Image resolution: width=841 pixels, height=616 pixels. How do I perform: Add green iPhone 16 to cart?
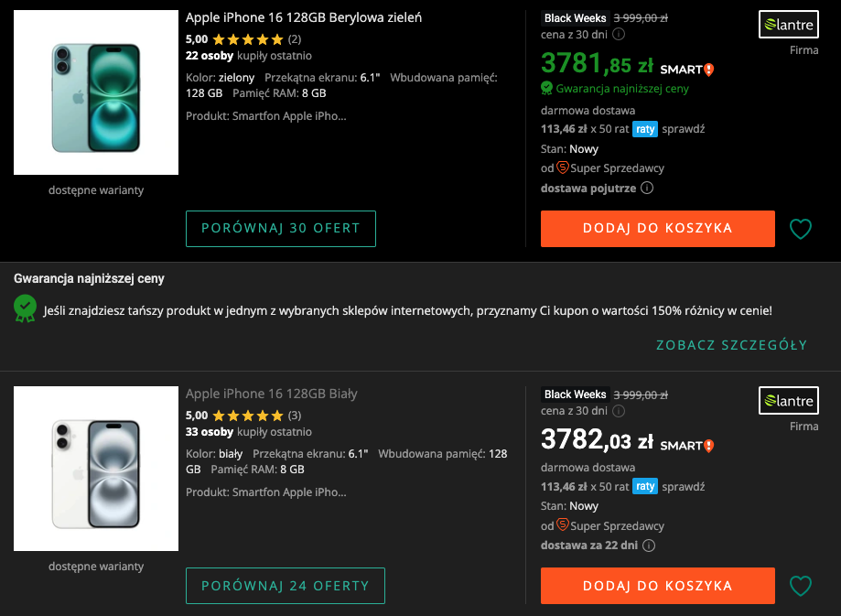coord(657,229)
